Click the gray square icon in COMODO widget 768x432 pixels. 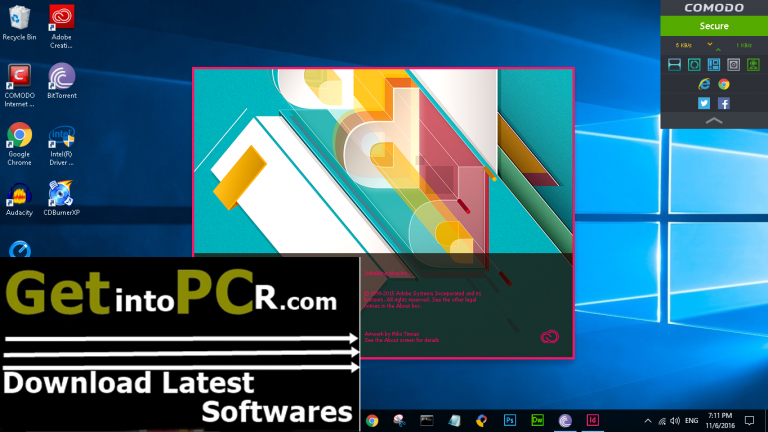(x=733, y=65)
